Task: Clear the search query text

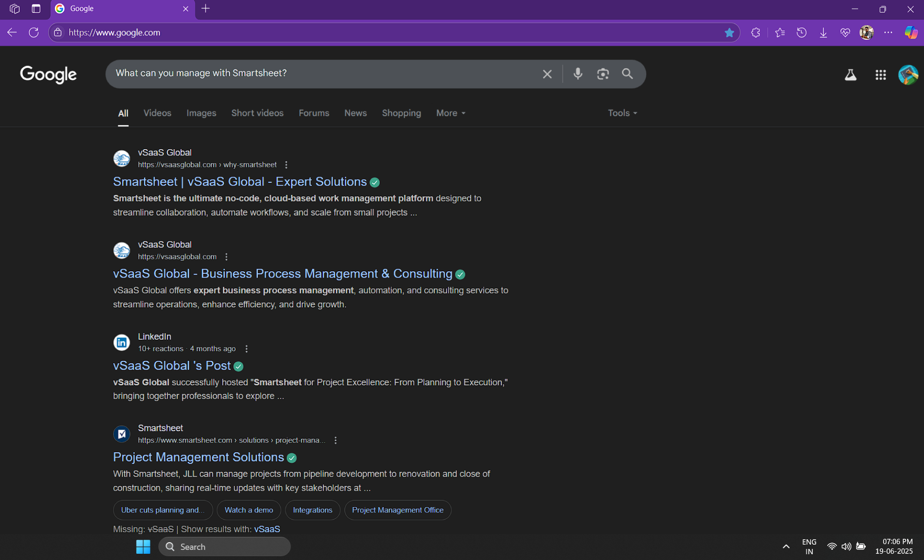Action: (547, 74)
